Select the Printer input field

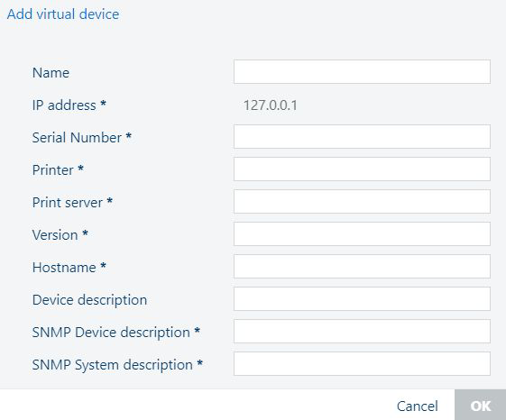point(362,169)
